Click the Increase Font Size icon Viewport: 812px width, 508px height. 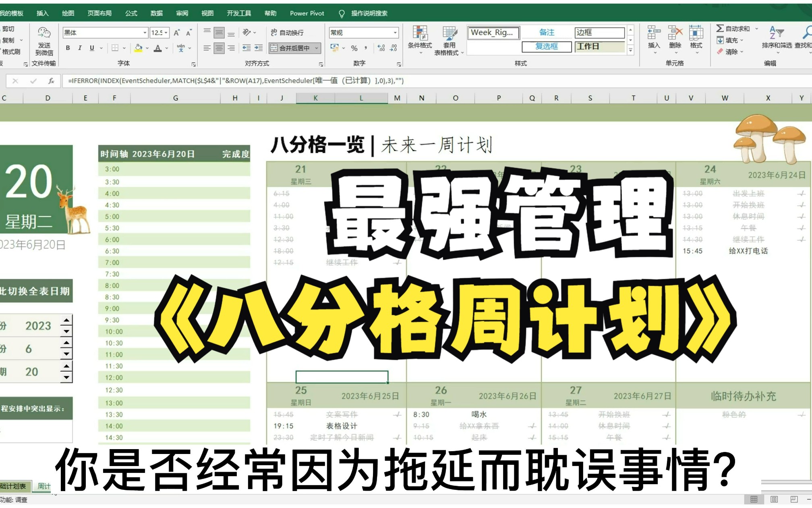coord(177,33)
